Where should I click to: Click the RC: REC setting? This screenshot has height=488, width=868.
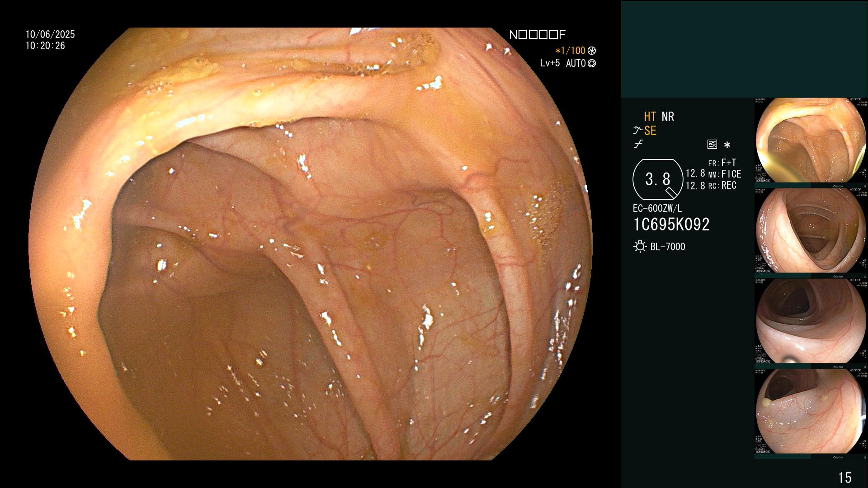[722, 185]
